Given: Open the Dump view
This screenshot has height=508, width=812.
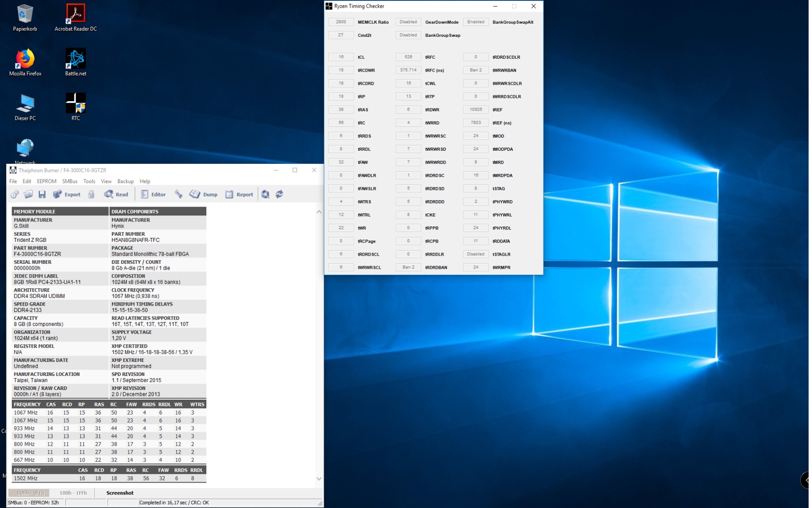Looking at the screenshot, I should click(204, 195).
